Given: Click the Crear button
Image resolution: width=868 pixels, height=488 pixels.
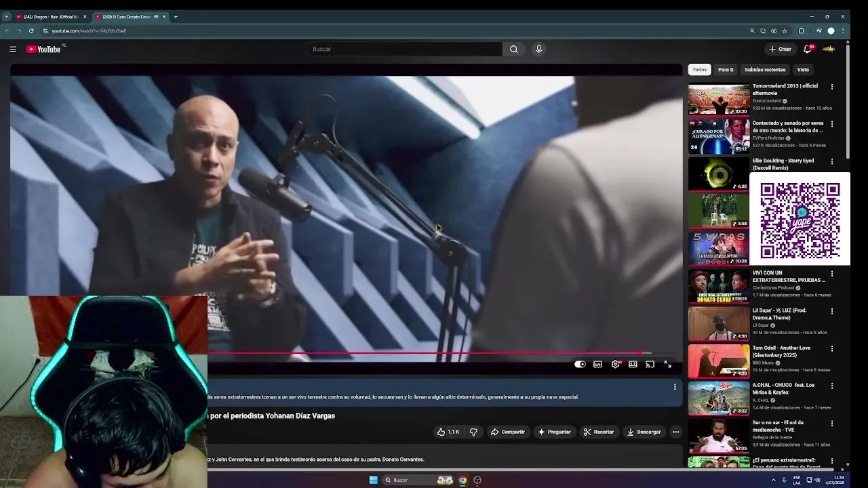Looking at the screenshot, I should pos(780,49).
